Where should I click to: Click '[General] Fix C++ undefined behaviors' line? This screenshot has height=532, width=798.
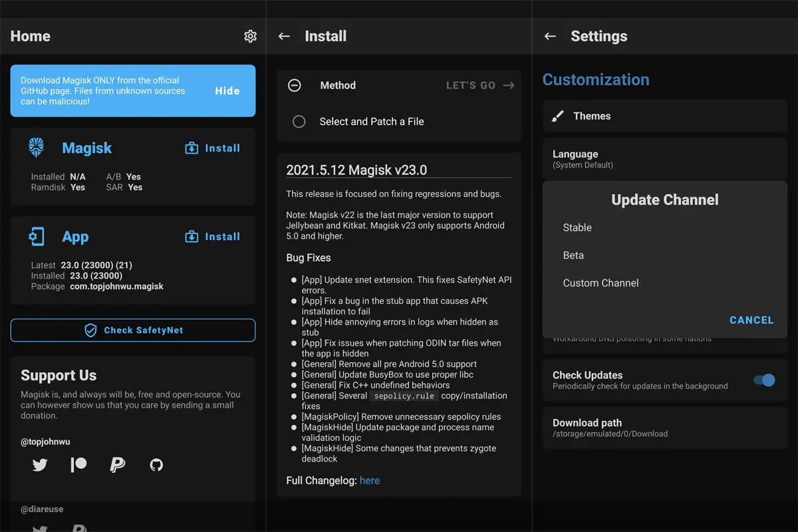pyautogui.click(x=376, y=386)
